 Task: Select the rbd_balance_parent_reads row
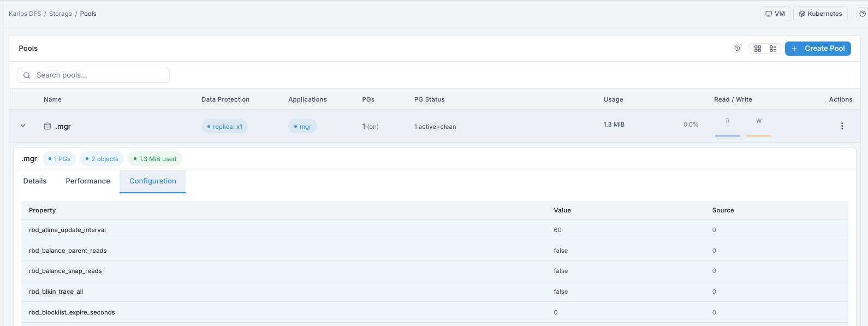point(435,251)
